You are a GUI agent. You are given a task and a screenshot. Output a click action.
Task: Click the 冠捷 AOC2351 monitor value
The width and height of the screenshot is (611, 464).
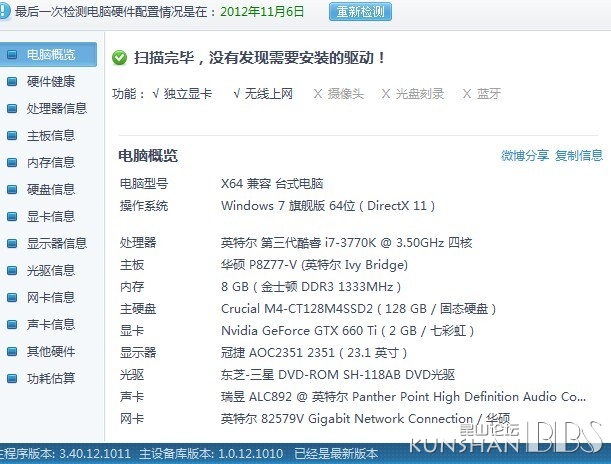coord(314,353)
